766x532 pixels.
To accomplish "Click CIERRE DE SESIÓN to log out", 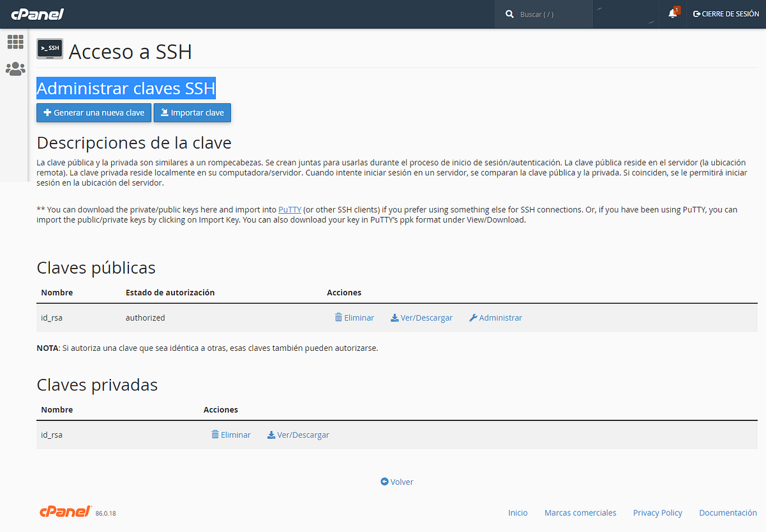I will [x=726, y=13].
